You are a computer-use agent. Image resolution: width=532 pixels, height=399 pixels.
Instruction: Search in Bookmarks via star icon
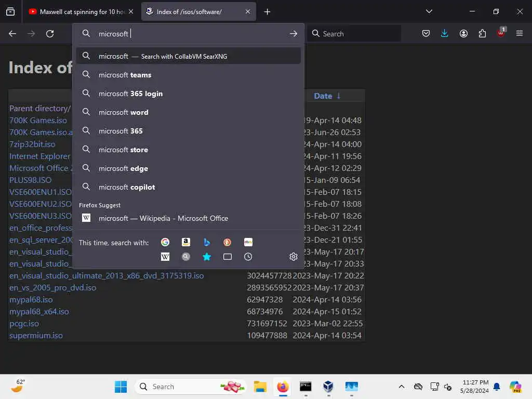pyautogui.click(x=207, y=257)
